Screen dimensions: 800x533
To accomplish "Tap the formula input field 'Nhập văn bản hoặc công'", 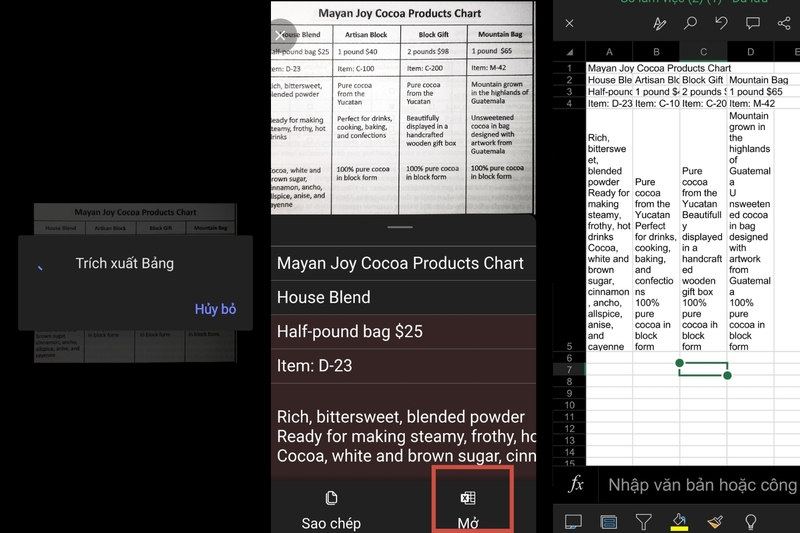I will click(702, 485).
